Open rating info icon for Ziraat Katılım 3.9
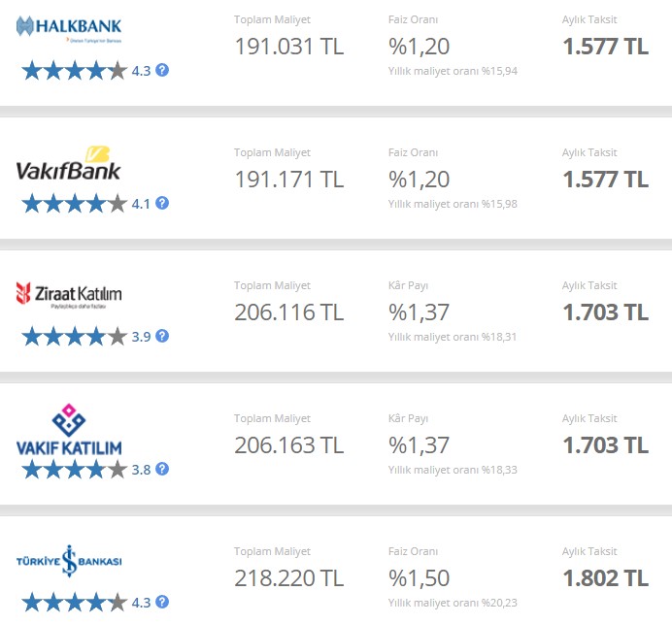The image size is (672, 624). [162, 336]
